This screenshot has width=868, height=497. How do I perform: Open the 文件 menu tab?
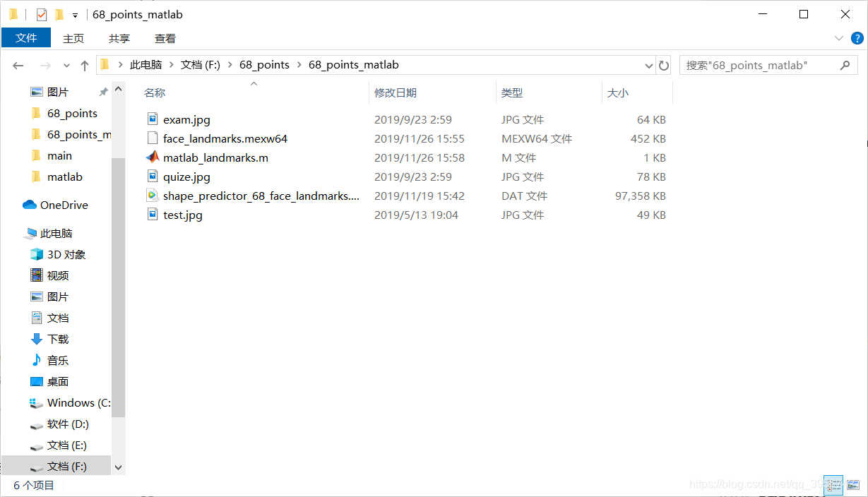[x=26, y=38]
